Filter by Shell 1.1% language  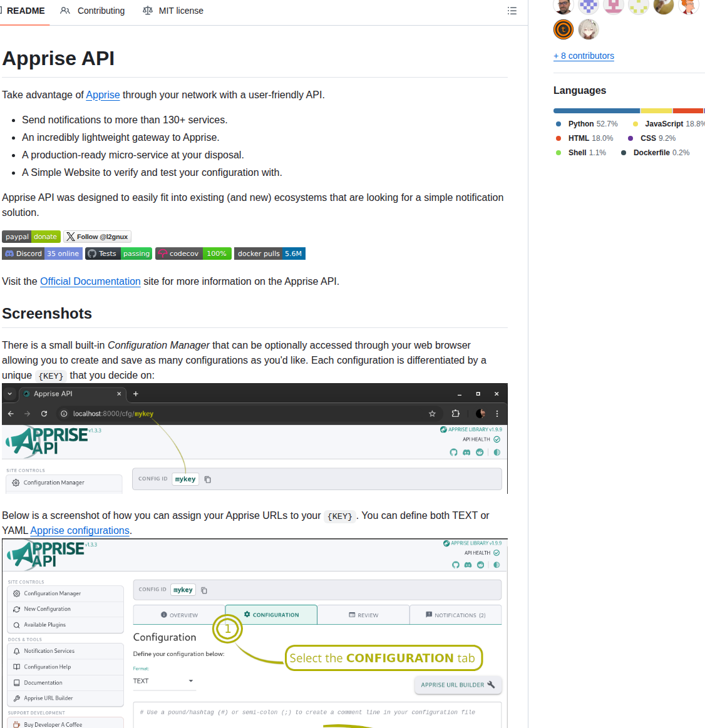click(581, 153)
